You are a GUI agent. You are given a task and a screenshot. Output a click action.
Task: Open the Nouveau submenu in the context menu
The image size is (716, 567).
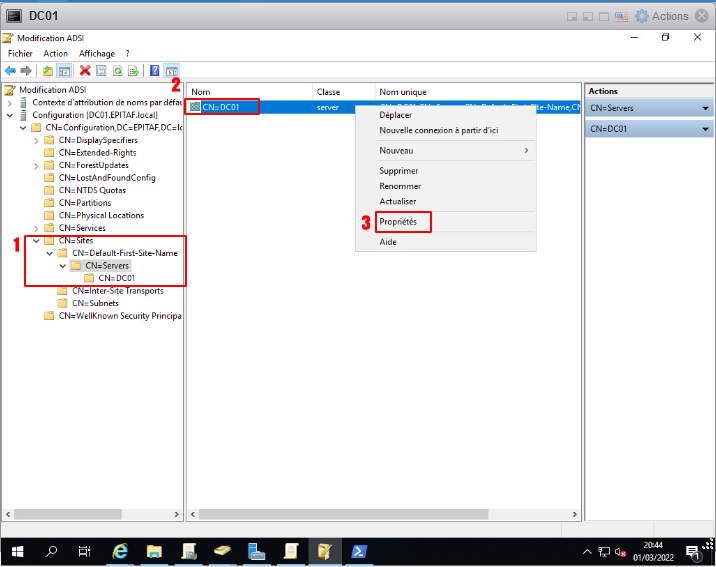coord(453,150)
